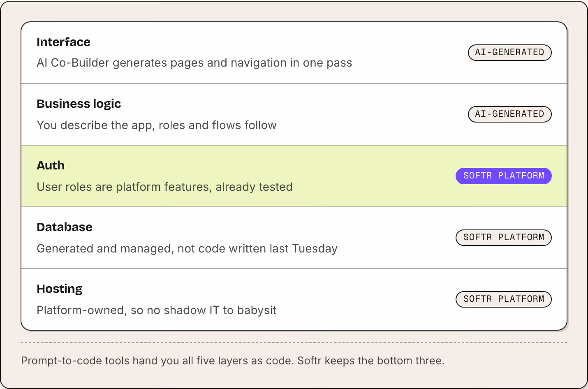588x389 pixels.
Task: Click the SOFTR PLATFORM badge in the Hosting row
Action: point(503,299)
